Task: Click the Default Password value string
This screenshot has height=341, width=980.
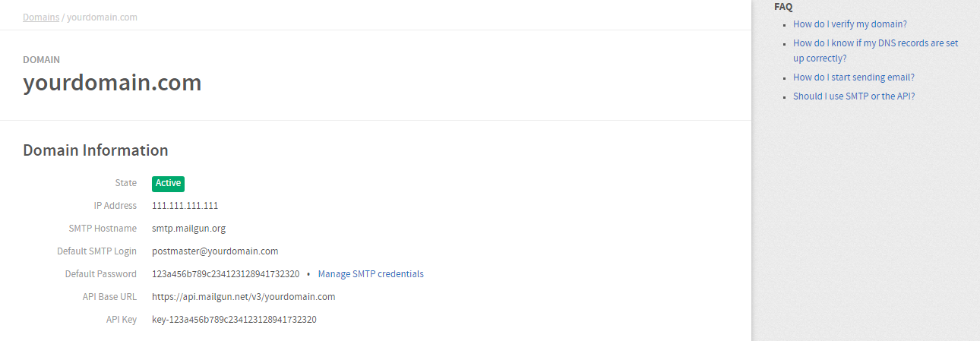Action: (x=226, y=274)
